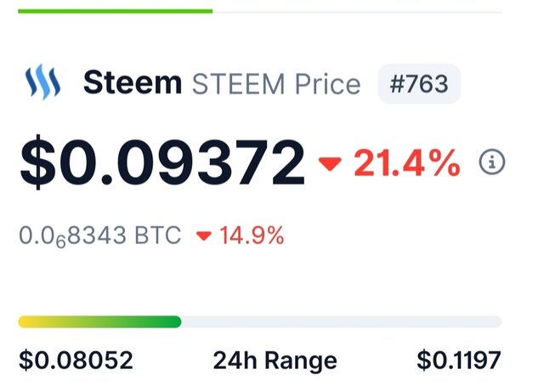Image resolution: width=544 pixels, height=392 pixels.
Task: Click the red down arrow before 21.4%
Action: 330,163
